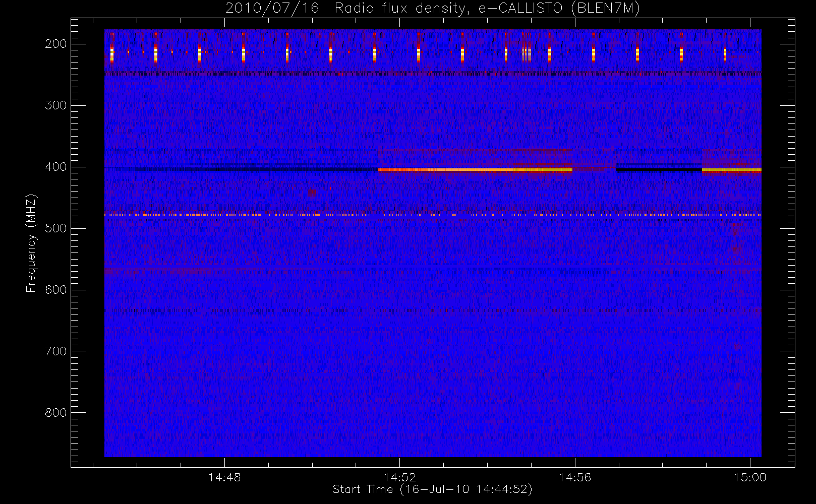Click the 14:48 time tick label

[224, 477]
